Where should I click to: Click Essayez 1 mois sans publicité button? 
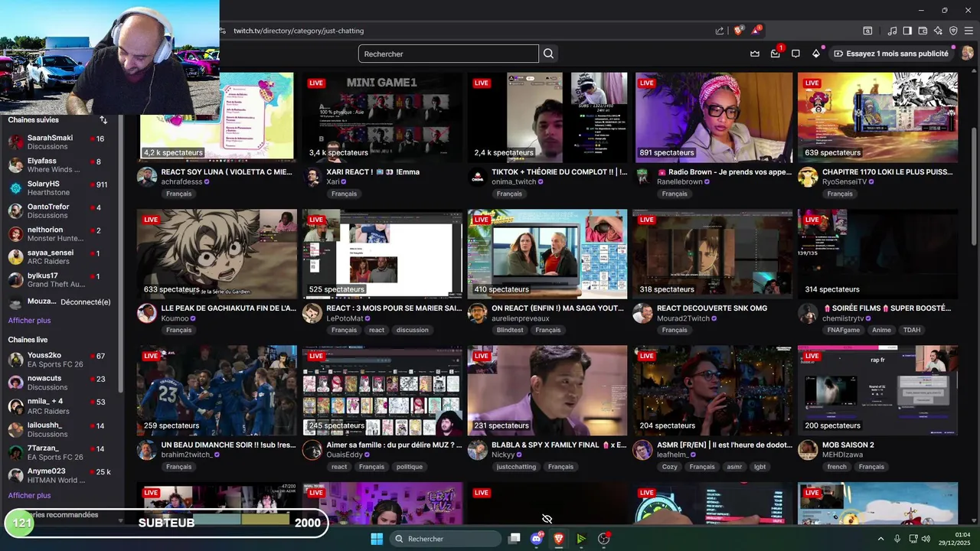click(892, 54)
